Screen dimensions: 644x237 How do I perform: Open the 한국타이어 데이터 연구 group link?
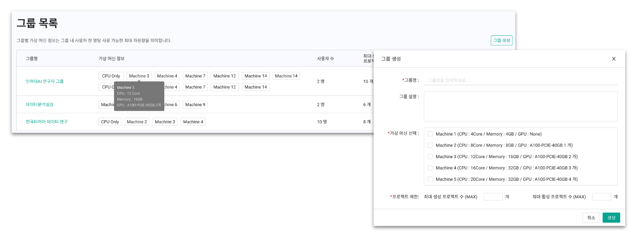[47, 122]
